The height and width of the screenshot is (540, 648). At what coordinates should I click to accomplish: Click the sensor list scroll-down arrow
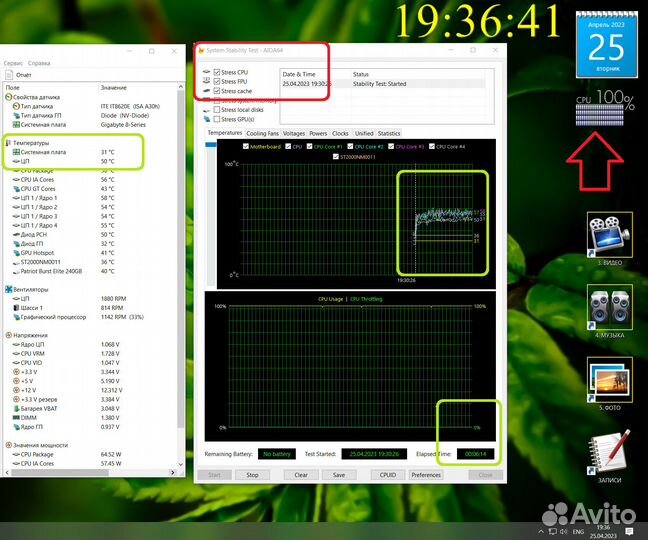tap(181, 464)
